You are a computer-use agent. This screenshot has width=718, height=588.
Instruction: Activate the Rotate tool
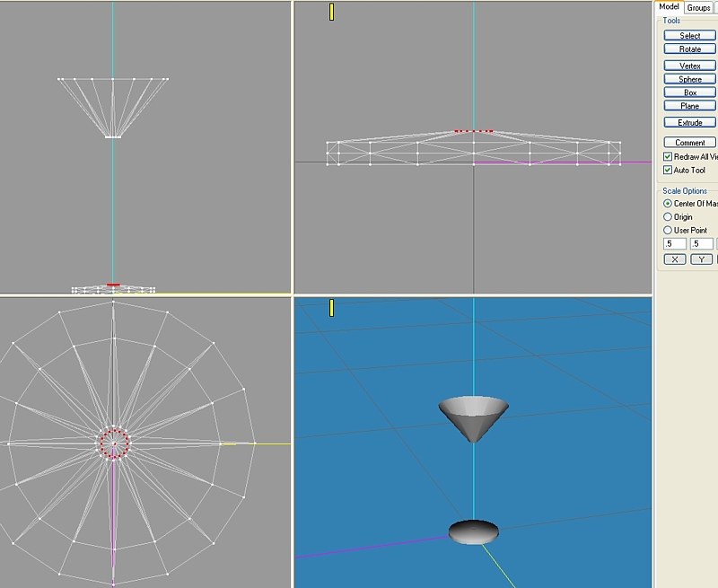click(689, 49)
